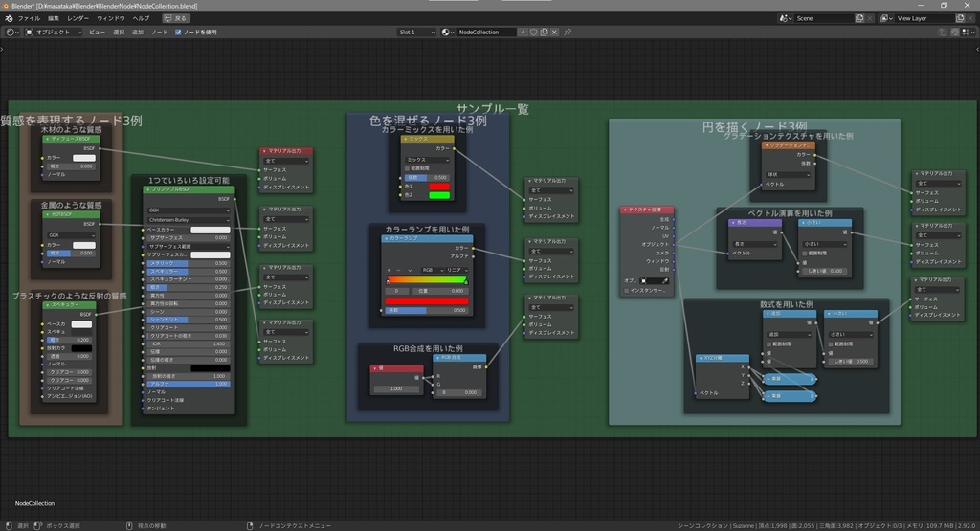Open the ビュー menu in node editor header
The height and width of the screenshot is (531, 980).
pos(97,32)
